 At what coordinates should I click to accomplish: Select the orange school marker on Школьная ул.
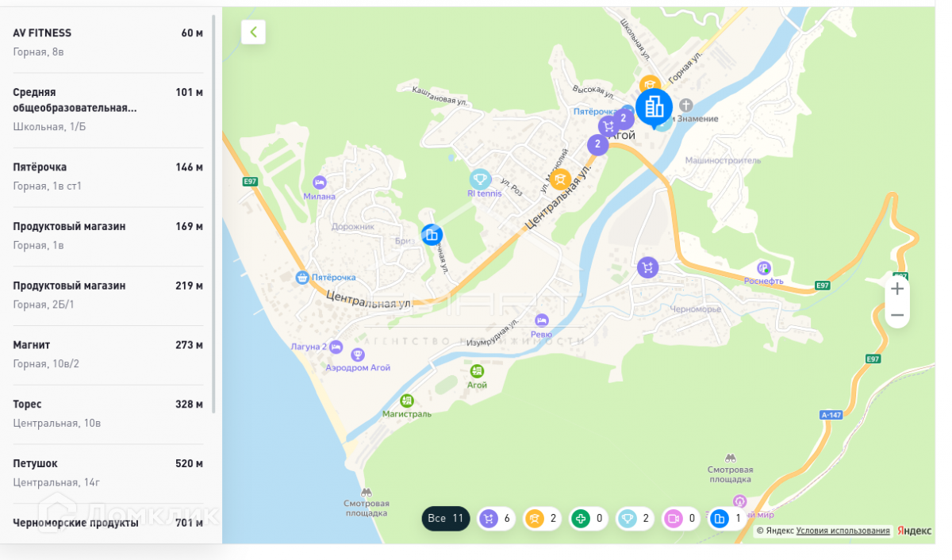(651, 85)
